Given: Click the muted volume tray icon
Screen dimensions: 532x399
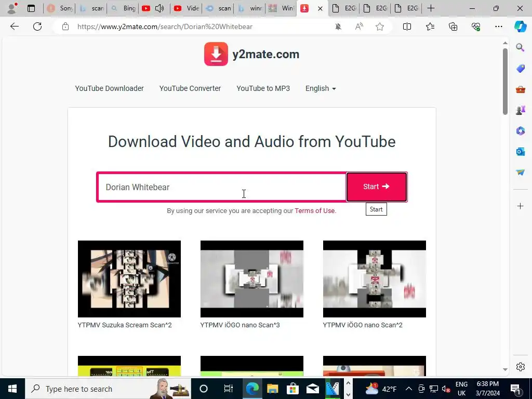Looking at the screenshot, I should coord(446,389).
